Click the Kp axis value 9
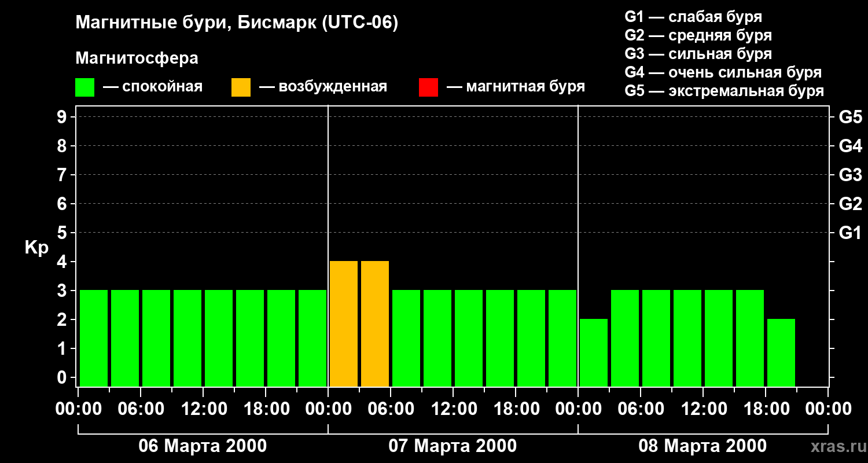 tap(63, 117)
